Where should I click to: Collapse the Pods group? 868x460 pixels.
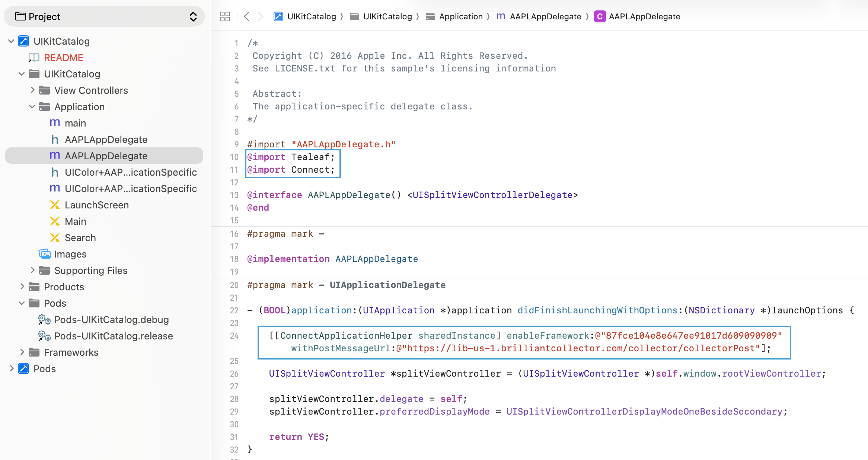pos(21,303)
